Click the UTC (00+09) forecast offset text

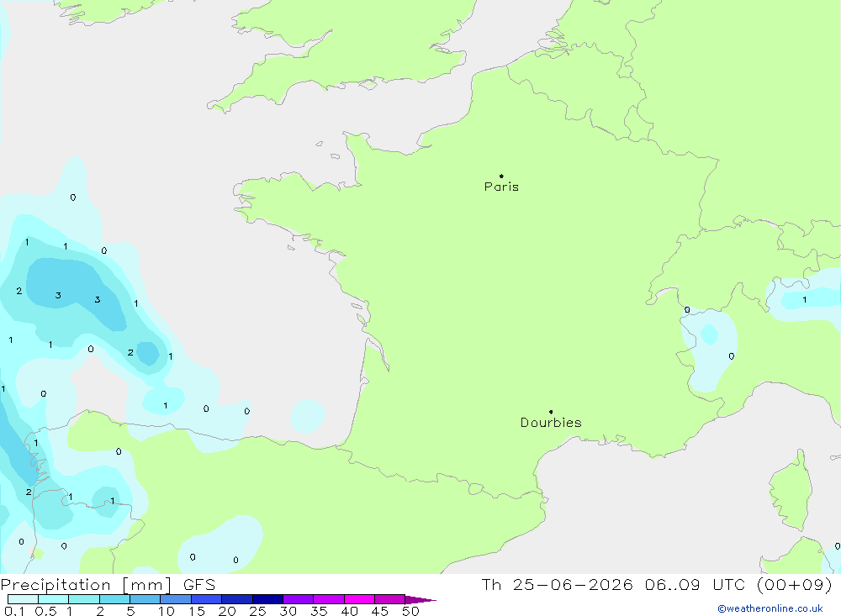pyautogui.click(x=772, y=584)
